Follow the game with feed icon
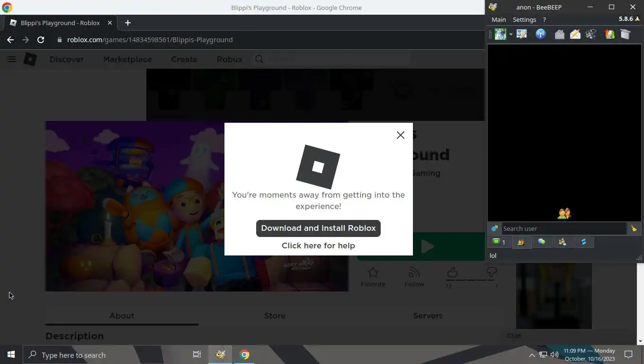Screen dimensions: 644x364 414,277
